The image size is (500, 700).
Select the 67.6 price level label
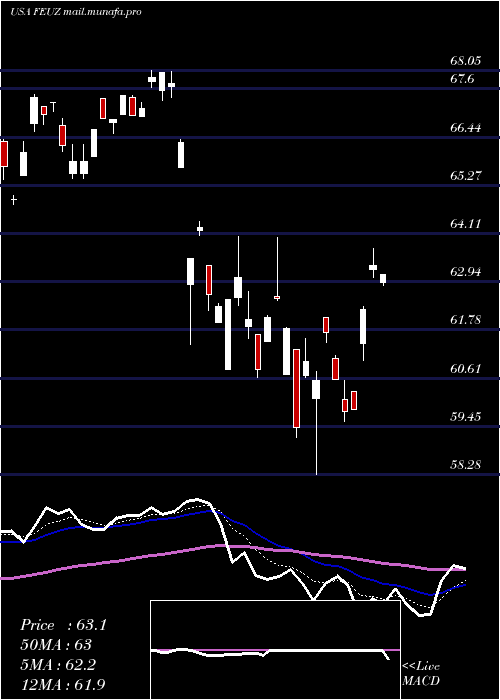coord(462,79)
